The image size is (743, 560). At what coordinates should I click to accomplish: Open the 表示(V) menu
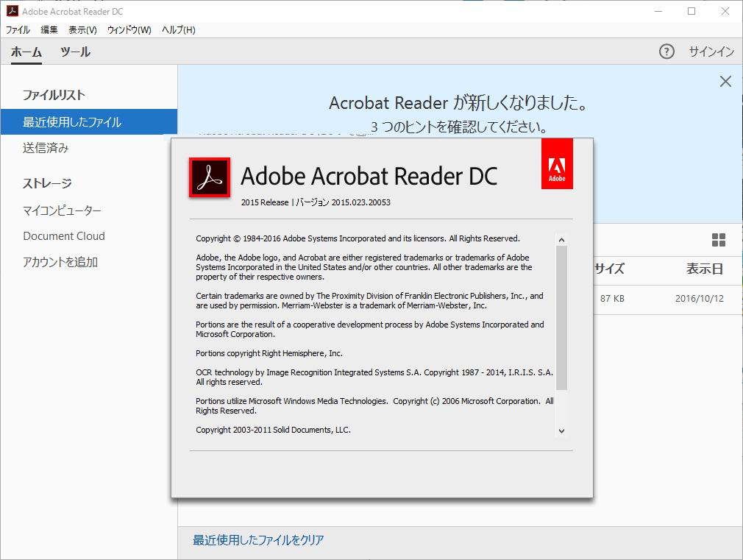82,30
